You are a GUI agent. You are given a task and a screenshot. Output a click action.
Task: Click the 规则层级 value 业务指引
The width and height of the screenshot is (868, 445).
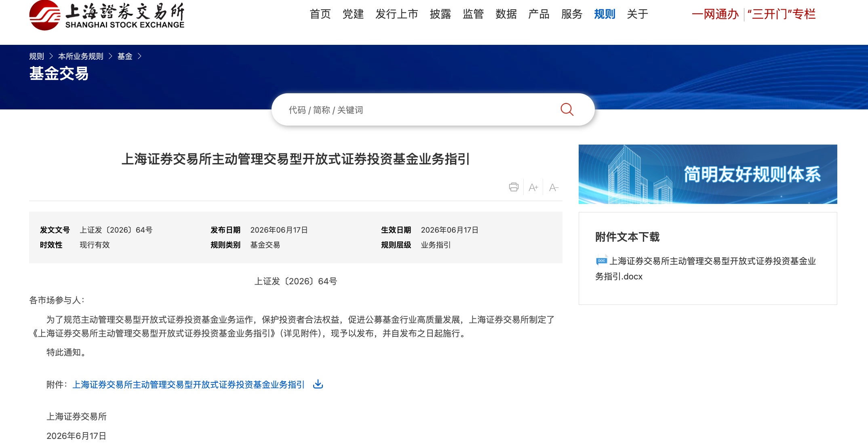click(x=436, y=245)
